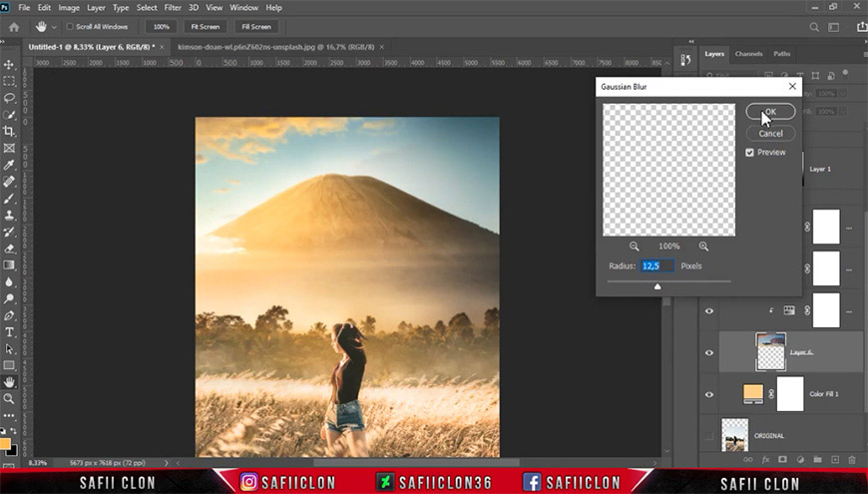
Task: Click the 100% zoom button
Action: click(x=161, y=27)
